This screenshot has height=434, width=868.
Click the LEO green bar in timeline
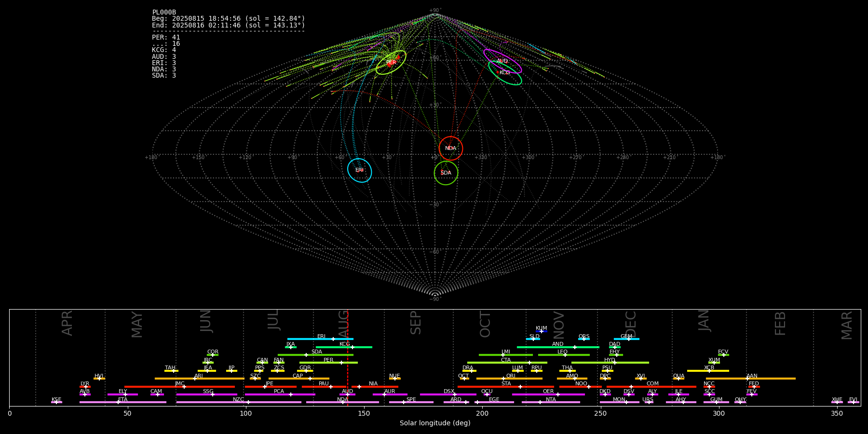click(564, 355)
